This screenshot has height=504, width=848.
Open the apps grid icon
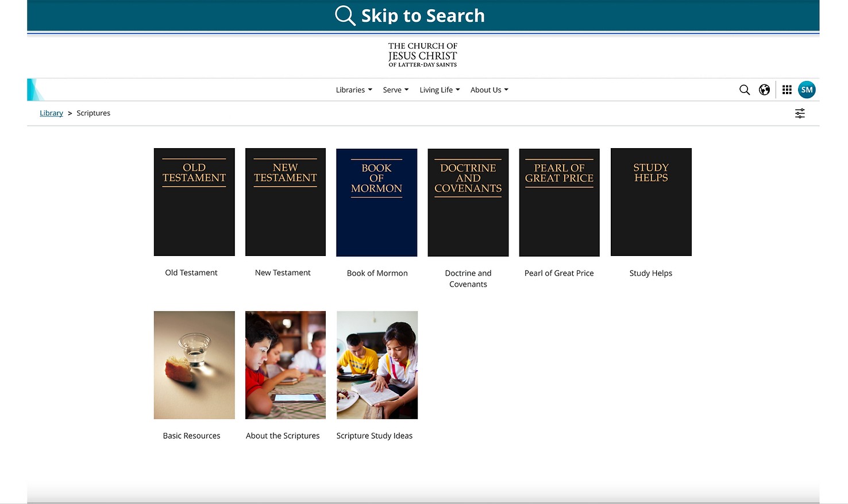(x=787, y=90)
